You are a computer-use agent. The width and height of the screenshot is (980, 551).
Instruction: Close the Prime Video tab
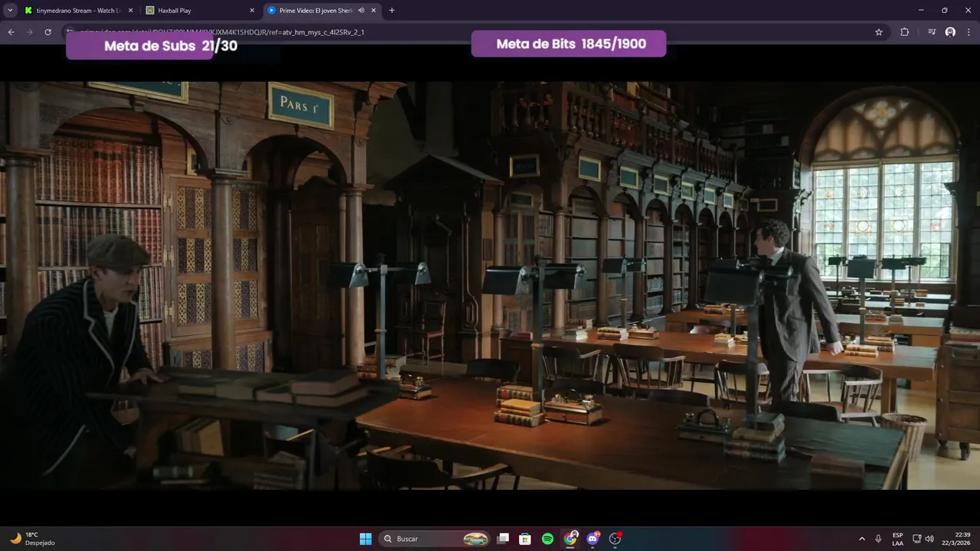[x=374, y=11]
